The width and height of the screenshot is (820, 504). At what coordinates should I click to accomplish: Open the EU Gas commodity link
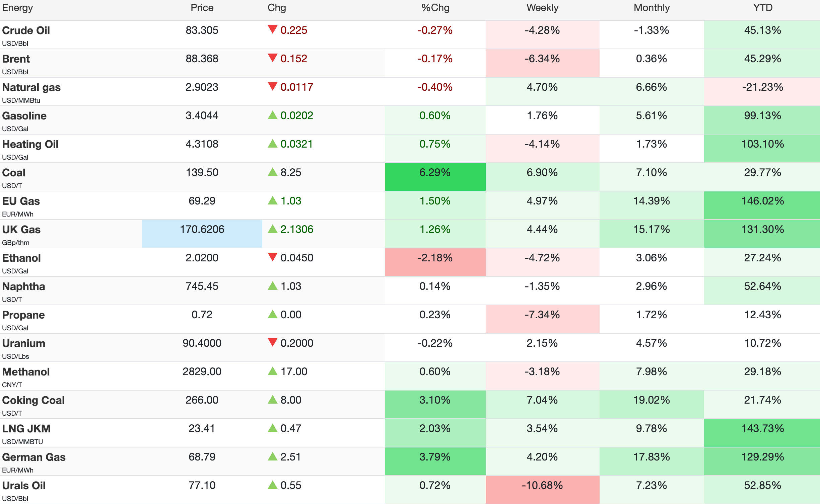[21, 201]
